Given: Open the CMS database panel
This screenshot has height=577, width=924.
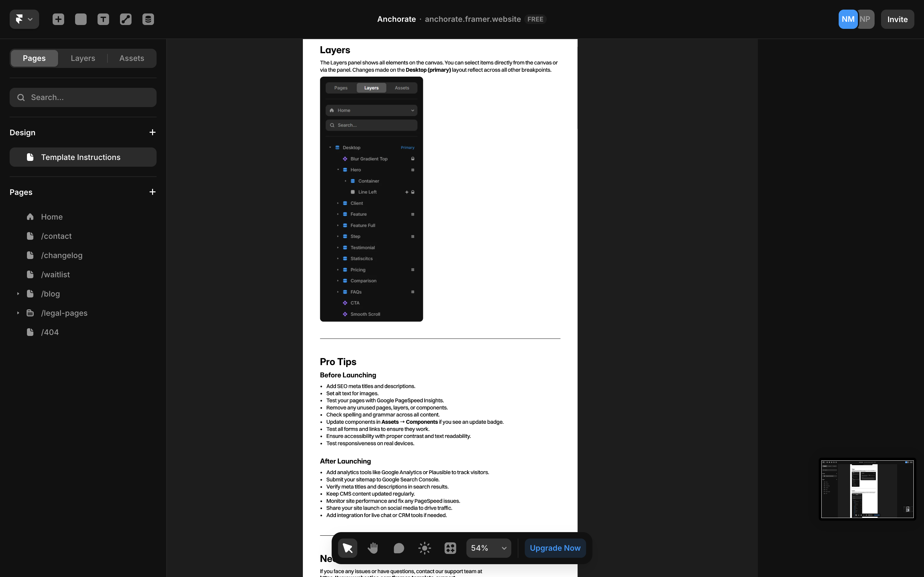Looking at the screenshot, I should (x=148, y=19).
